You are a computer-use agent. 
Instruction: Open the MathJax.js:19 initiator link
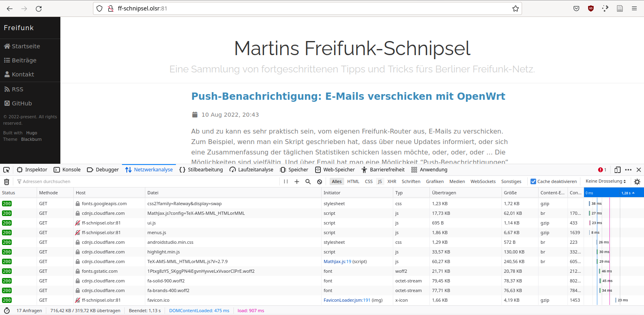click(337, 261)
